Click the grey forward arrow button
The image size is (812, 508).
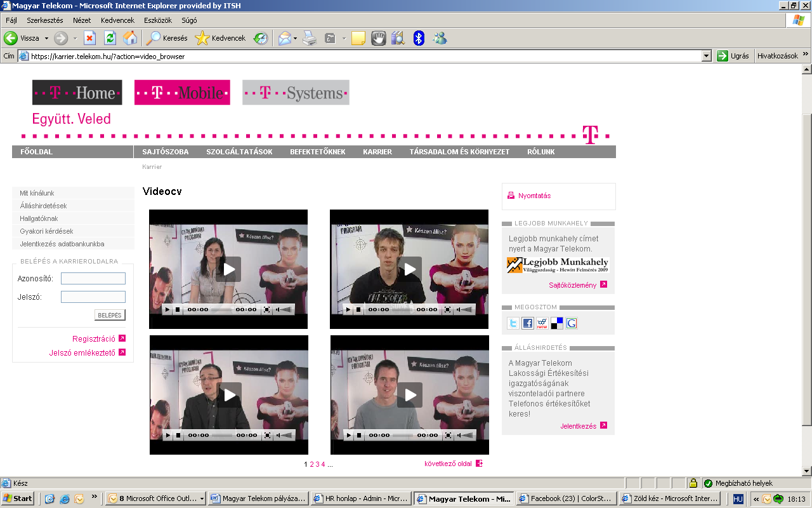tap(61, 38)
